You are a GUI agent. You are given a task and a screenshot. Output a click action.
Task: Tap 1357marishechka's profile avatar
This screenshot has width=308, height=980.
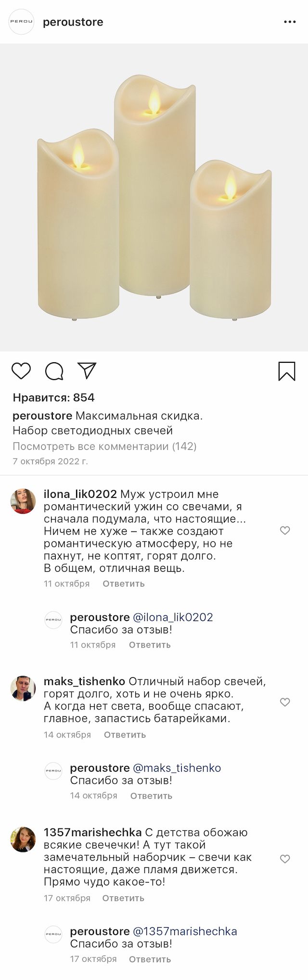pyautogui.click(x=23, y=840)
